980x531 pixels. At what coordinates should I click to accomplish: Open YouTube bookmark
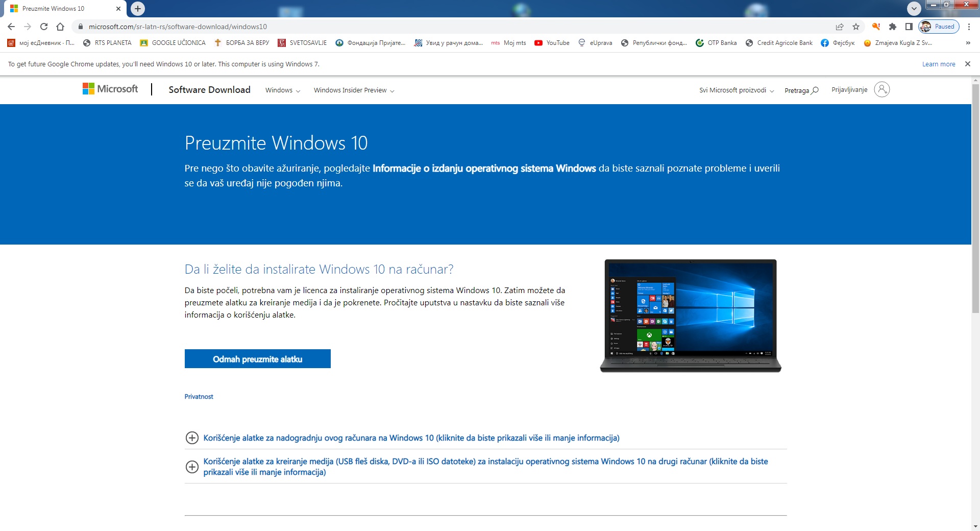[552, 43]
